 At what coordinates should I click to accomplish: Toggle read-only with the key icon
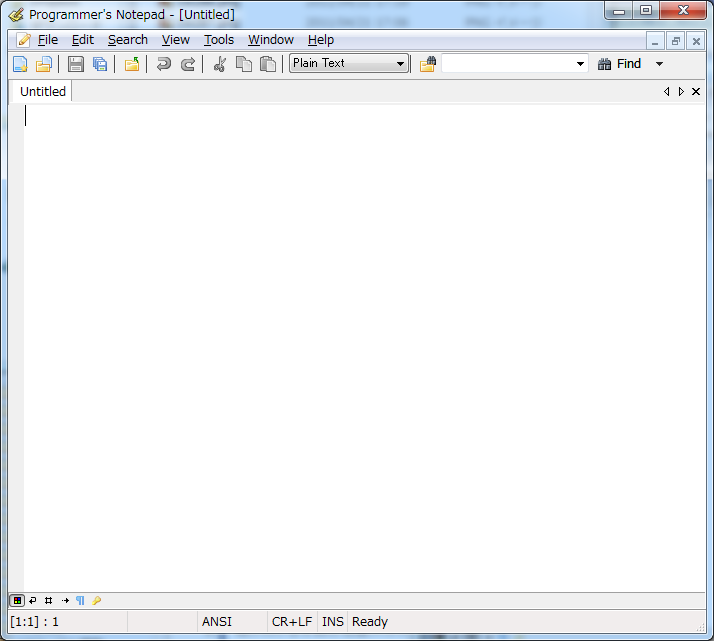pyautogui.click(x=97, y=600)
